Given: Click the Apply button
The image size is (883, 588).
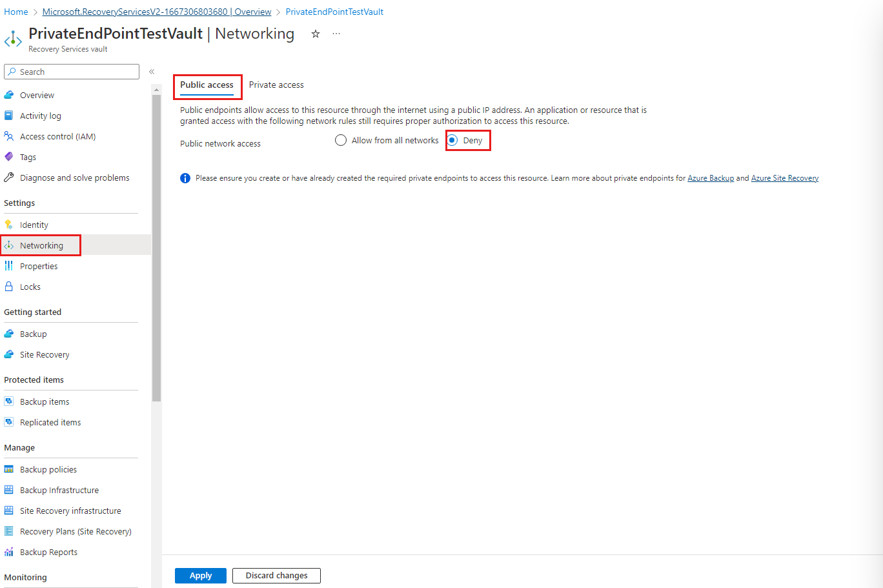Looking at the screenshot, I should [201, 576].
